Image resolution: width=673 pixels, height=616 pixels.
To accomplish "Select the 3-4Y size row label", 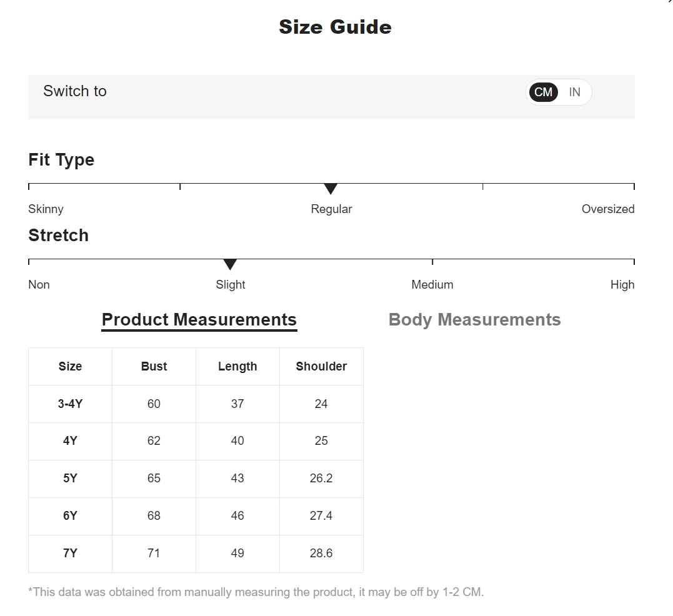I will click(71, 404).
